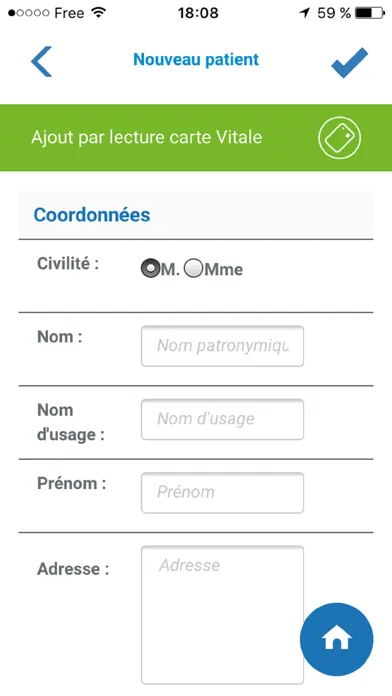Focus the Nom d'usage input field
The image size is (392, 696).
click(222, 419)
